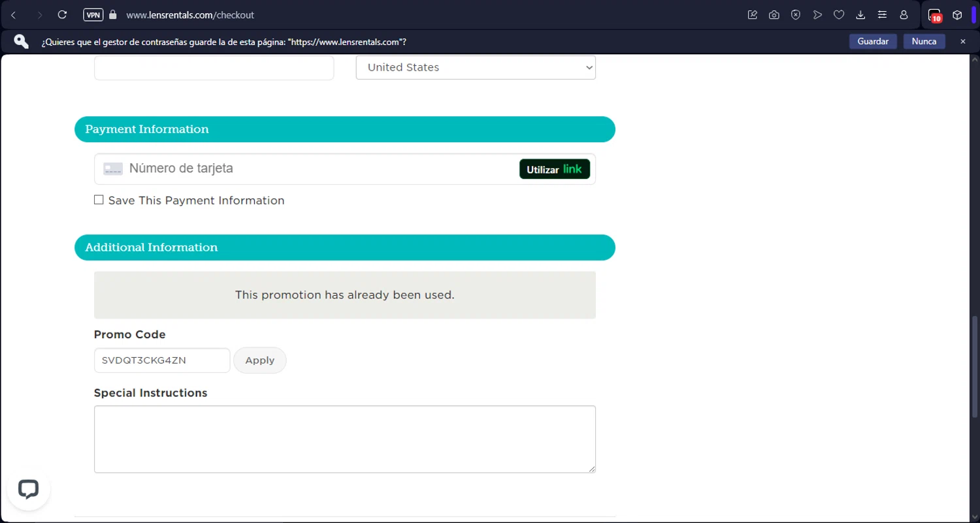Open the ad blocker shield icon

(x=796, y=15)
